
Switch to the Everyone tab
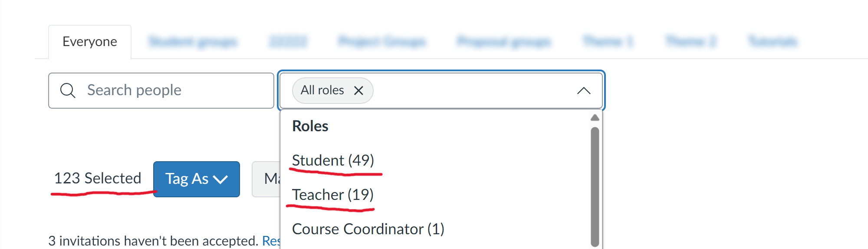[x=90, y=42]
